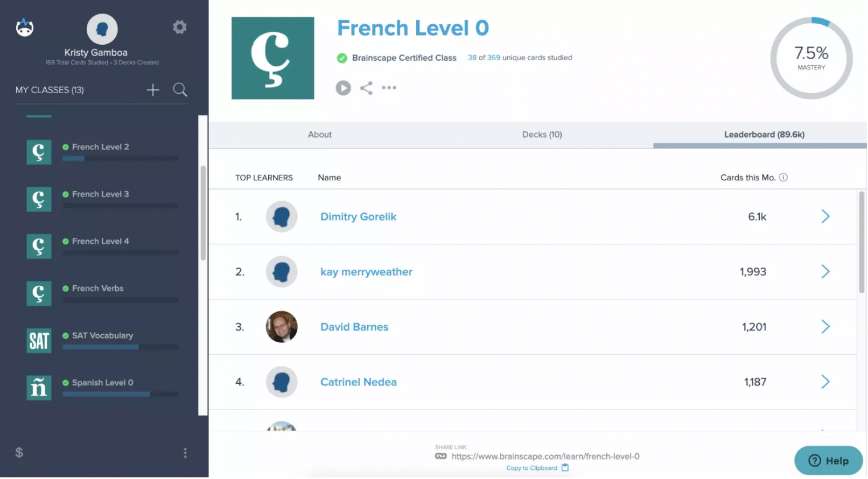868x479 pixels.
Task: Click the copy to clipboard icon
Action: click(x=565, y=468)
